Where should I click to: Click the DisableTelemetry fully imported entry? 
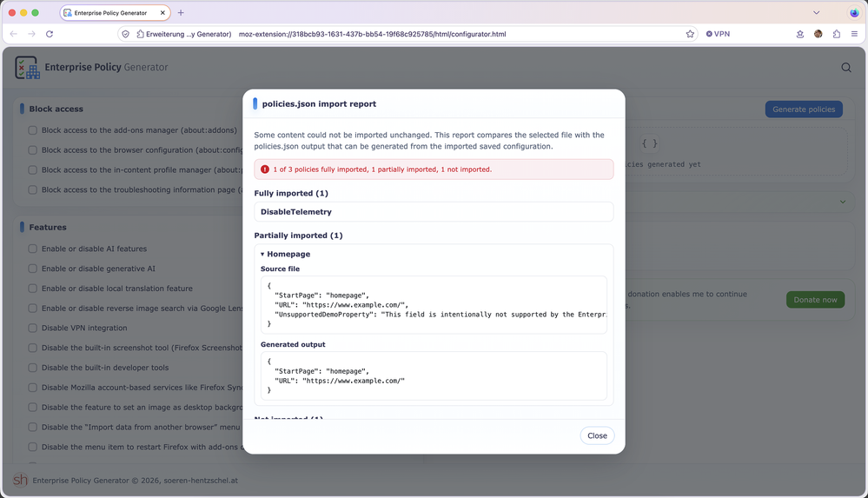pyautogui.click(x=434, y=211)
